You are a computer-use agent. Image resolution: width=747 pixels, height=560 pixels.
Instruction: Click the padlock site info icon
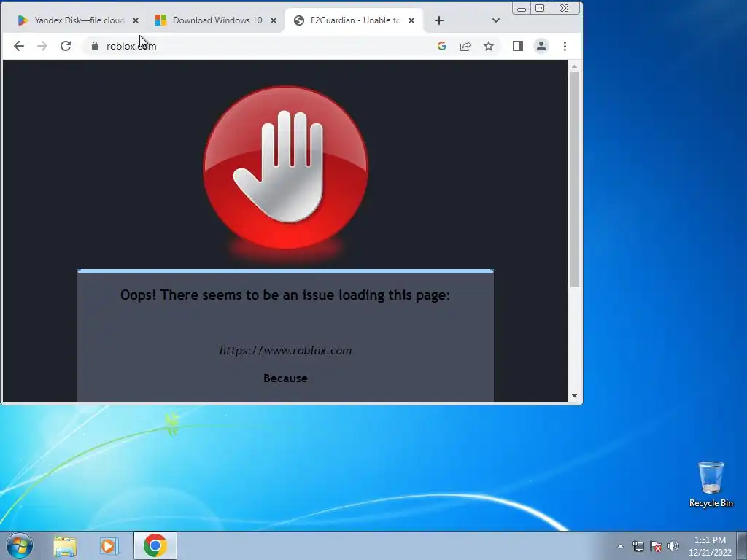pyautogui.click(x=95, y=46)
